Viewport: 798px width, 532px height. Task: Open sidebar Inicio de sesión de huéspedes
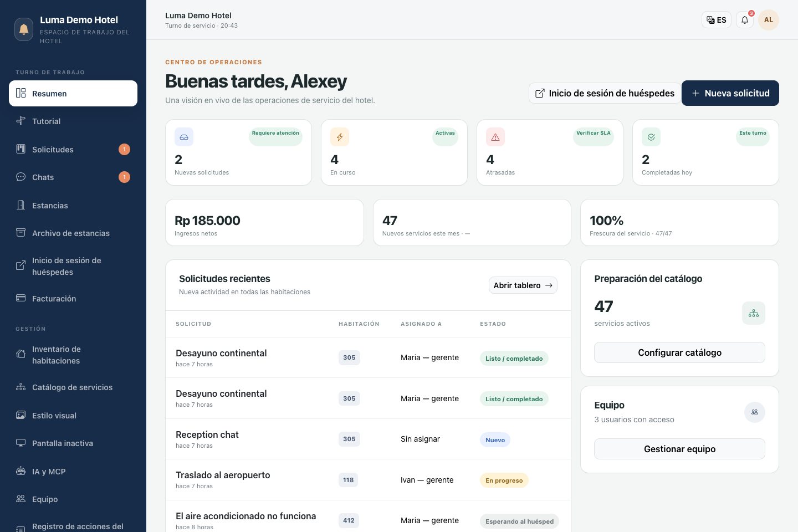tap(73, 266)
